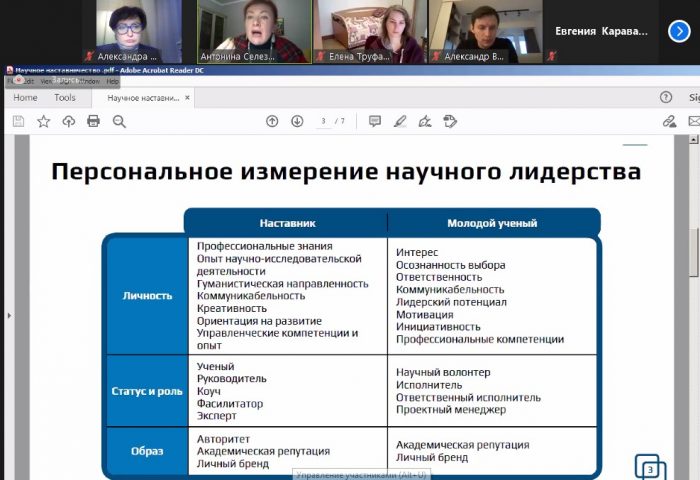Click the cloud upload icon
This screenshot has width=700, height=480.
click(x=68, y=121)
